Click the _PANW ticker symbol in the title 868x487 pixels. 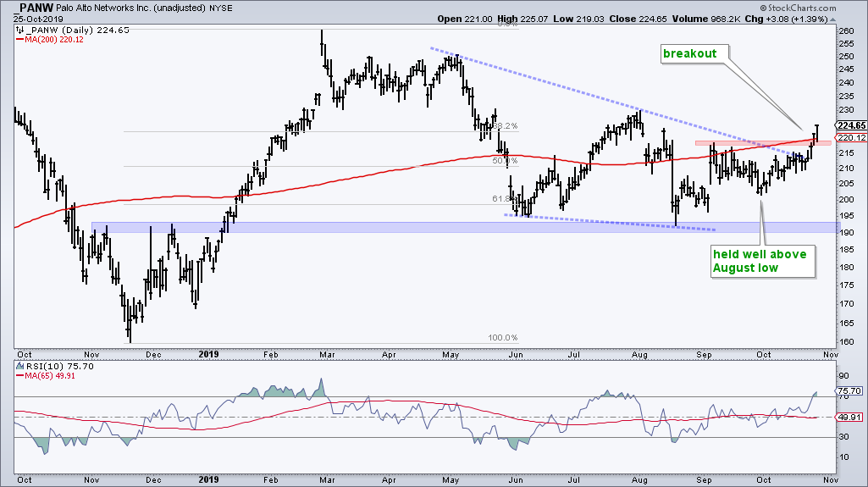34,8
